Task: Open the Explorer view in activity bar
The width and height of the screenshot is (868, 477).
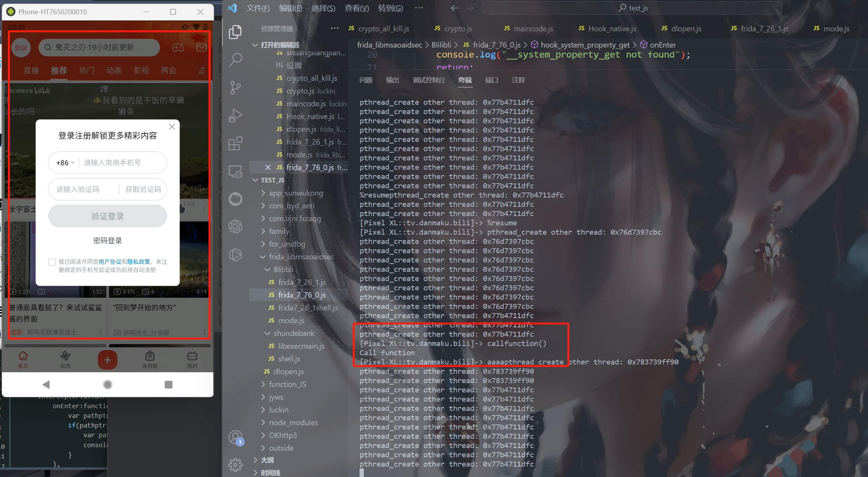Action: tap(235, 32)
